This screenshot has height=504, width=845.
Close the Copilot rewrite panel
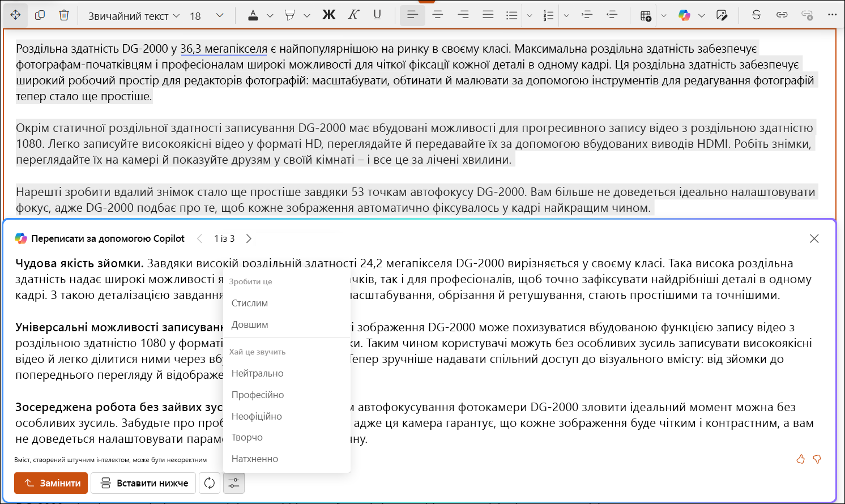click(x=814, y=238)
